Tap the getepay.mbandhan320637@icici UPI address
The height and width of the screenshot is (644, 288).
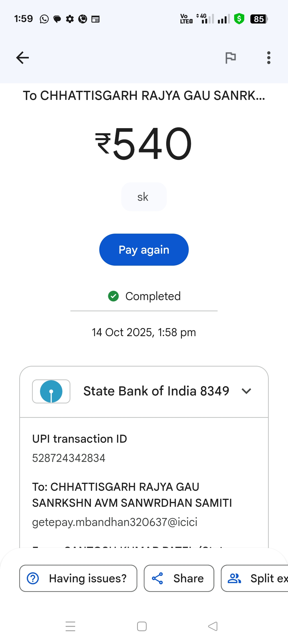tap(115, 522)
